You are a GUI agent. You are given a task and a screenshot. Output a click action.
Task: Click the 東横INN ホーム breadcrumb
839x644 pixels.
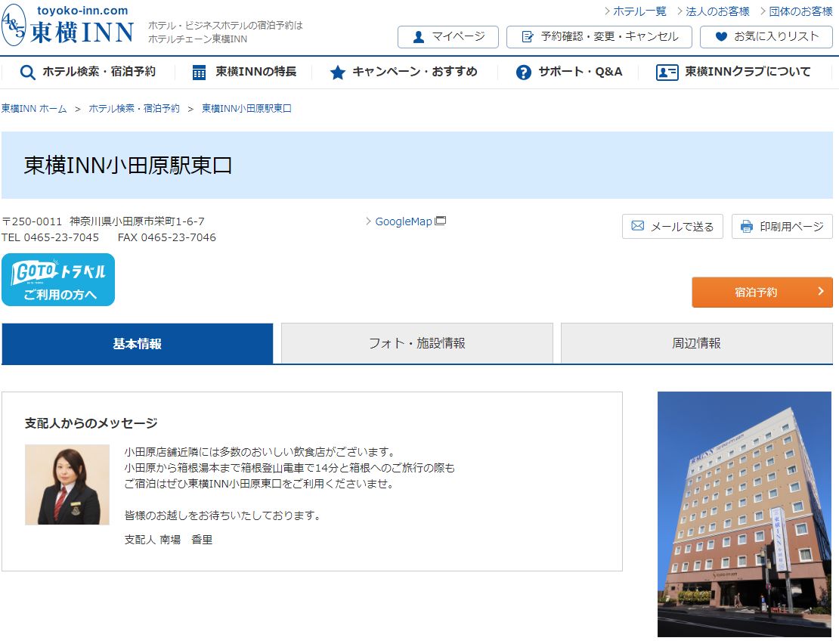coord(34,109)
